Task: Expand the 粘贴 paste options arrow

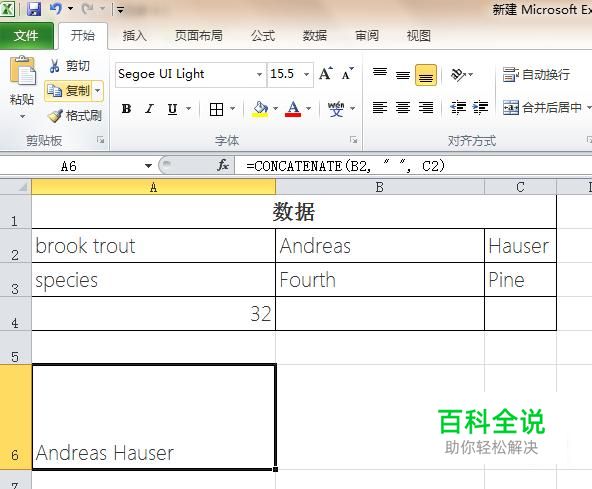Action: click(x=22, y=116)
